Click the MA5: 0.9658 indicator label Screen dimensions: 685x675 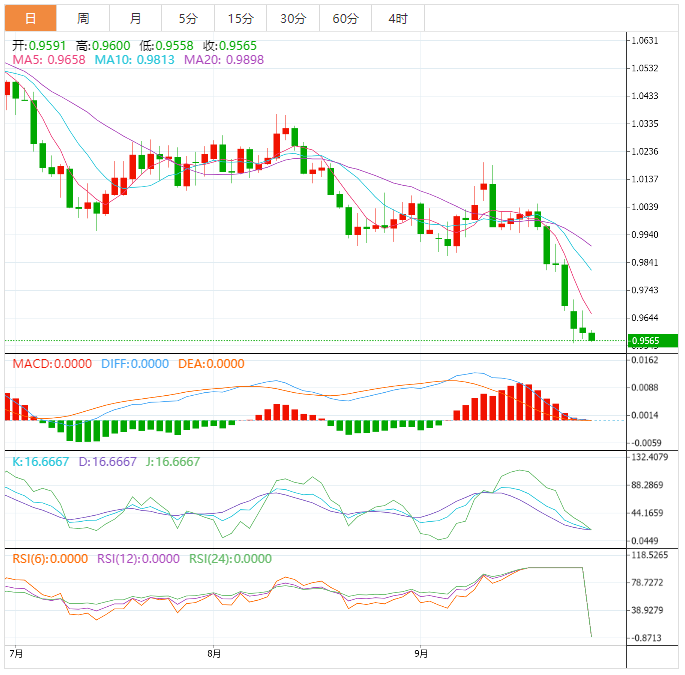49,59
